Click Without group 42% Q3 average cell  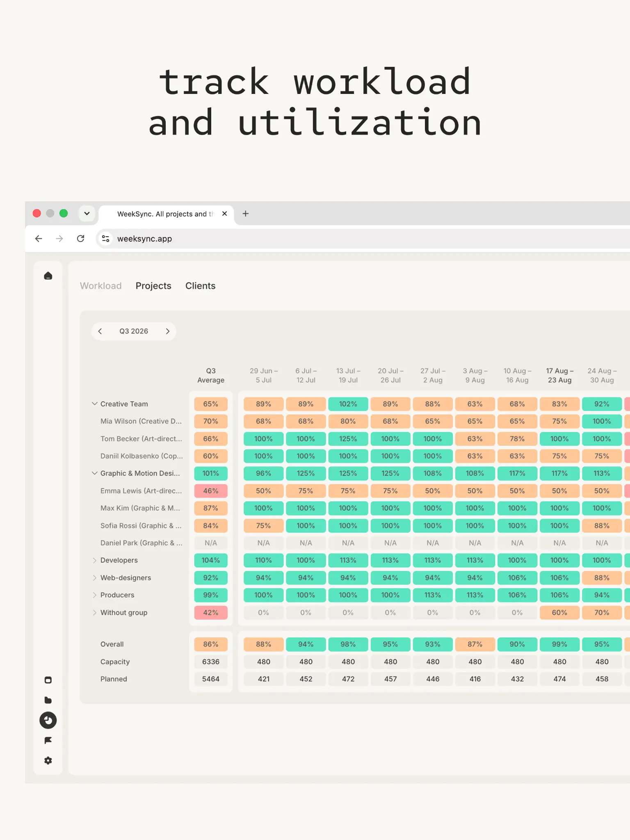click(x=211, y=613)
